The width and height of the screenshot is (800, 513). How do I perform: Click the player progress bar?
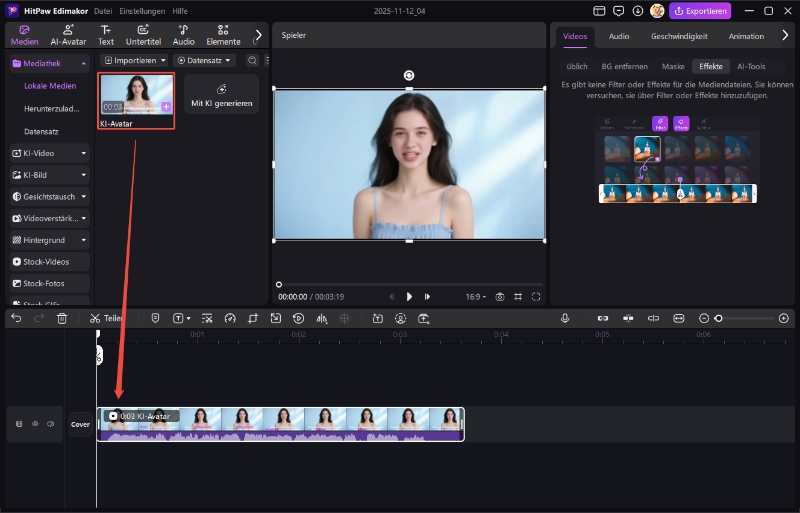pos(410,284)
